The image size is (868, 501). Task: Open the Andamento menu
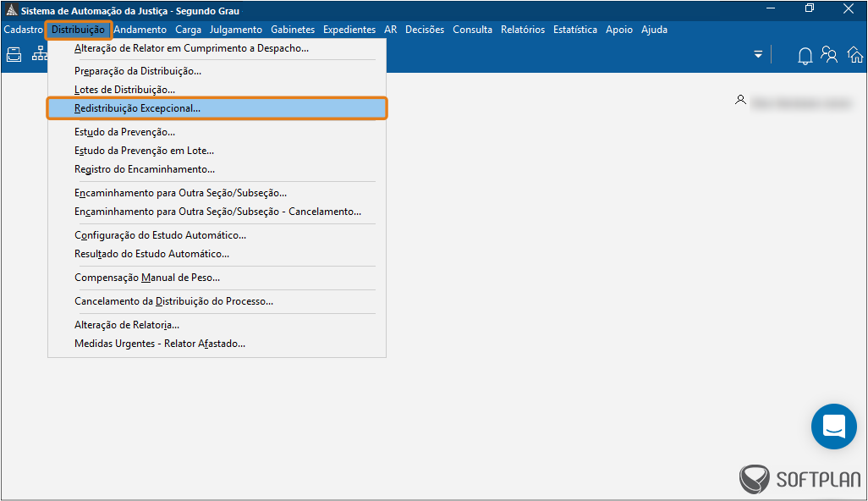coord(140,30)
